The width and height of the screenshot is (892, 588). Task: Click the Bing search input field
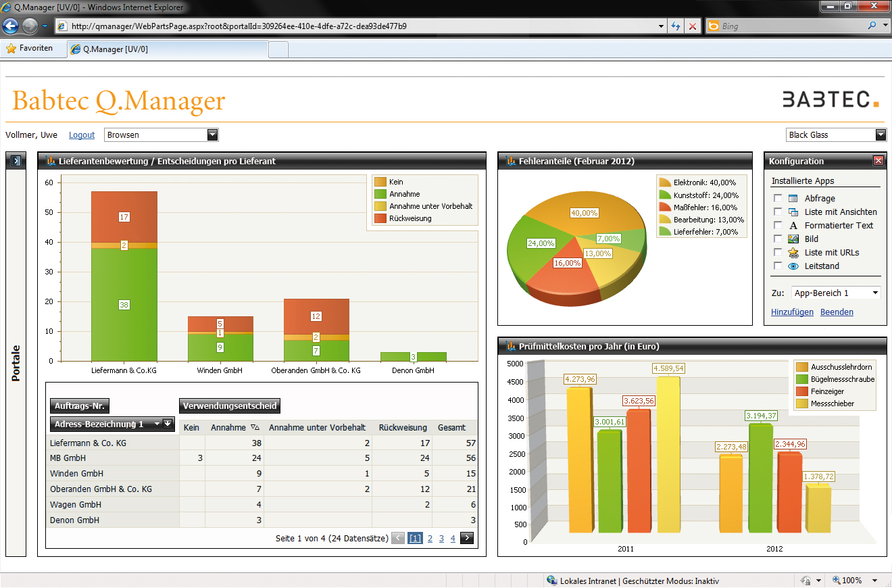[x=793, y=26]
